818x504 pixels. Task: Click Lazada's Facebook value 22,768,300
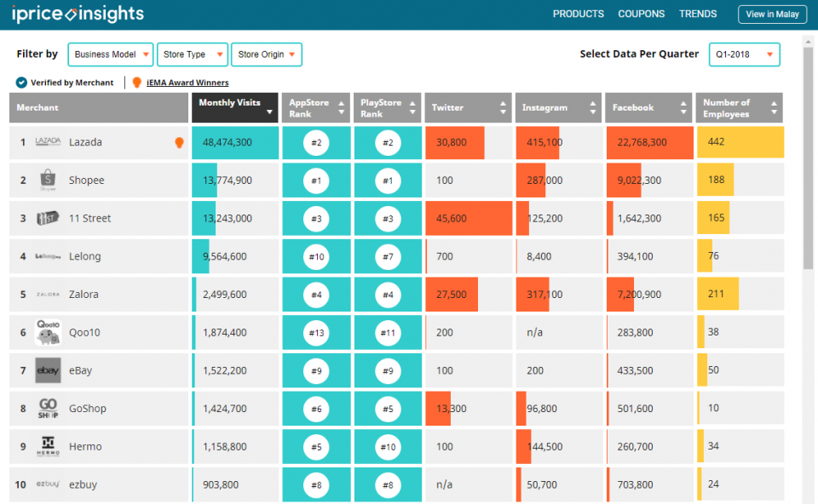642,142
